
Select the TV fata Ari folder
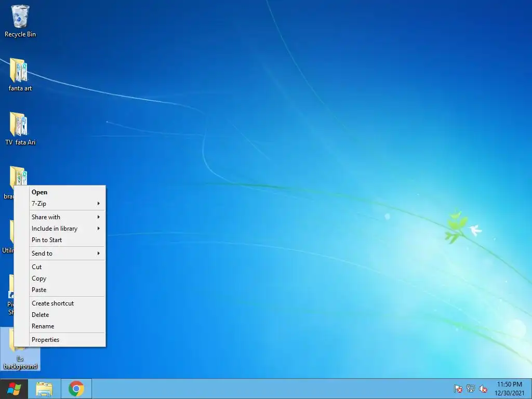(x=19, y=124)
